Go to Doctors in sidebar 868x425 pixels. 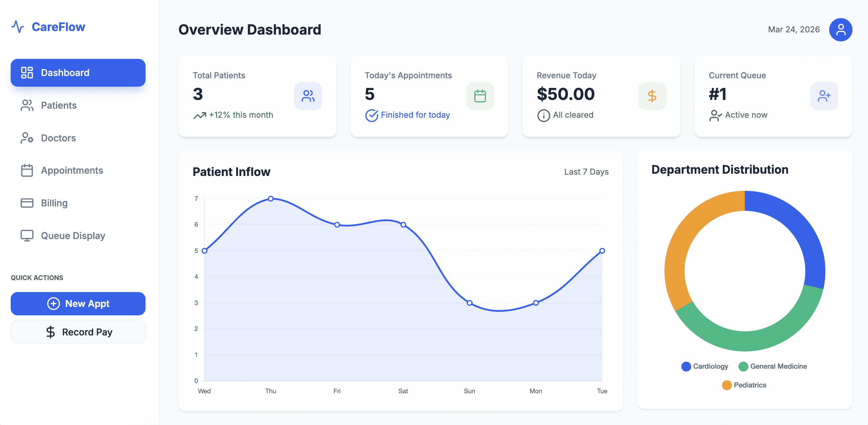click(x=58, y=138)
